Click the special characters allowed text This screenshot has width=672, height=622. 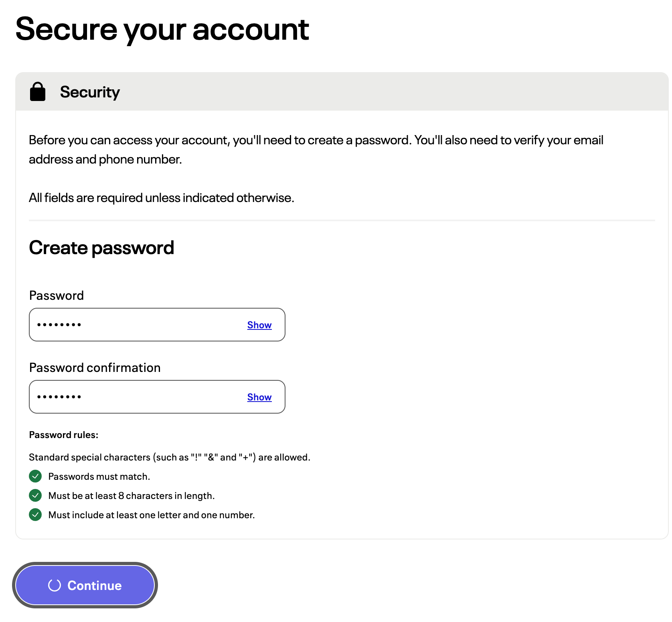tap(170, 457)
